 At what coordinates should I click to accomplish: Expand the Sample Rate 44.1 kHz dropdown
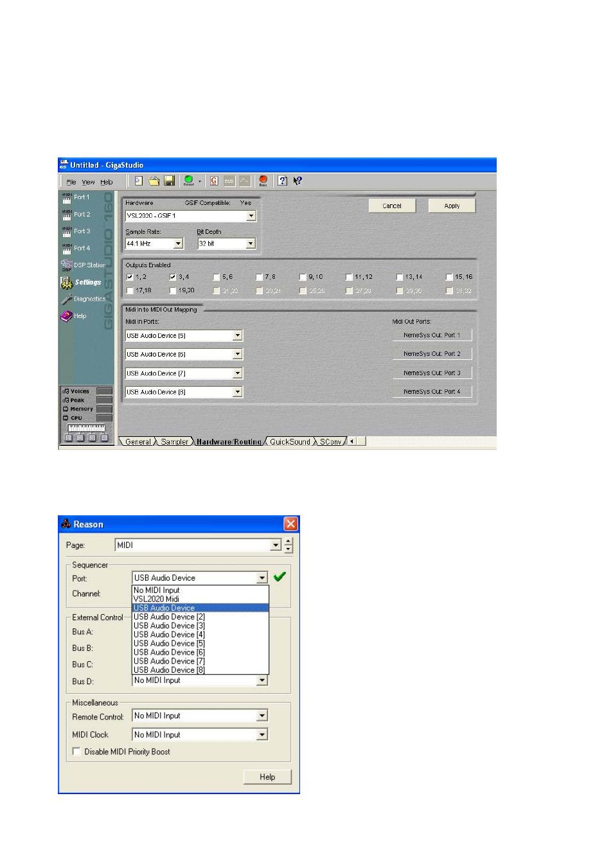[x=178, y=244]
